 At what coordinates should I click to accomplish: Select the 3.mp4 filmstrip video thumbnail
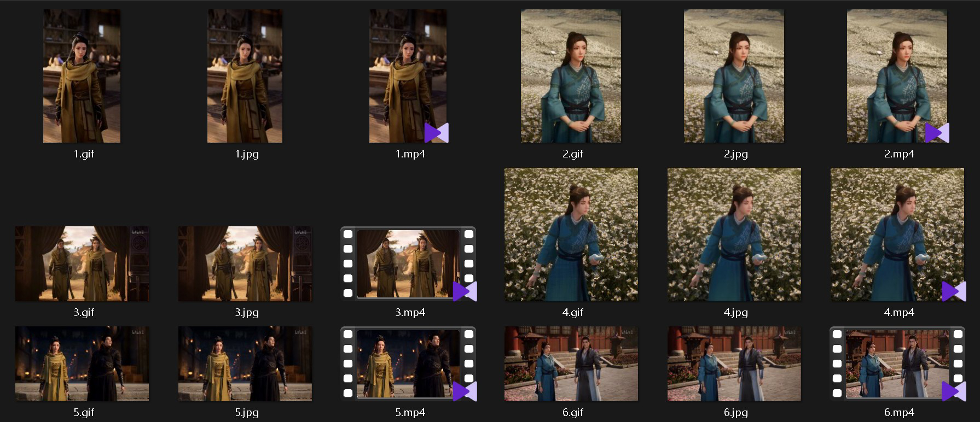408,263
